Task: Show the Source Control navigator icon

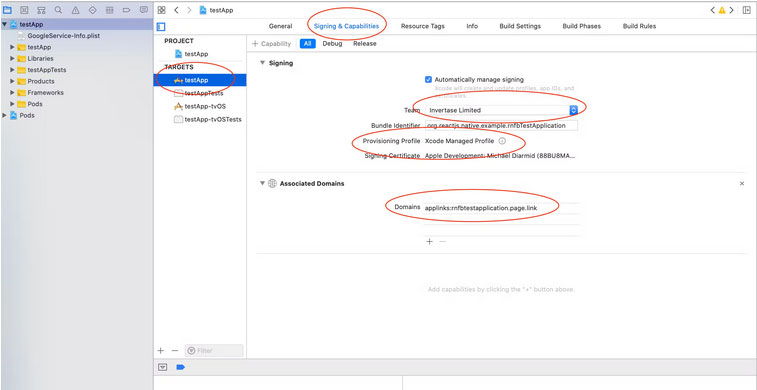Action: [24, 10]
